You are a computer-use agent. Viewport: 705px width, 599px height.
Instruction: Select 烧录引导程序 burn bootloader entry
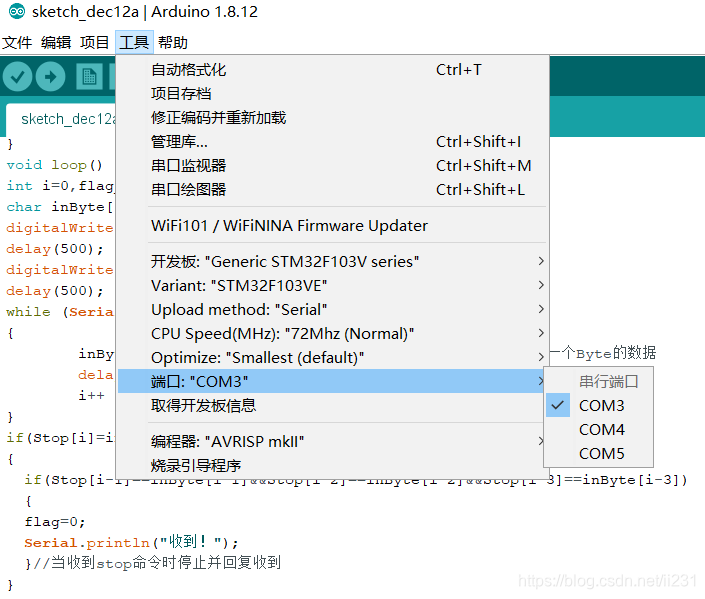point(332,465)
